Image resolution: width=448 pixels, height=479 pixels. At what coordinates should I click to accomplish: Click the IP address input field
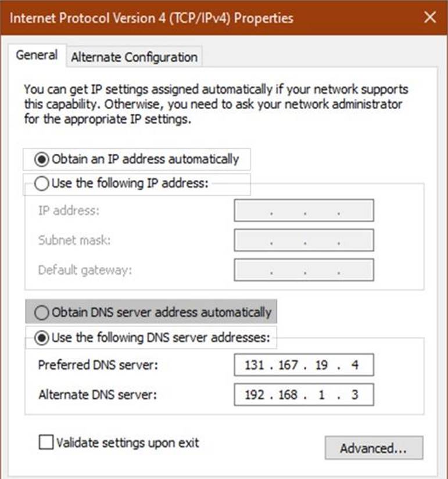click(303, 211)
